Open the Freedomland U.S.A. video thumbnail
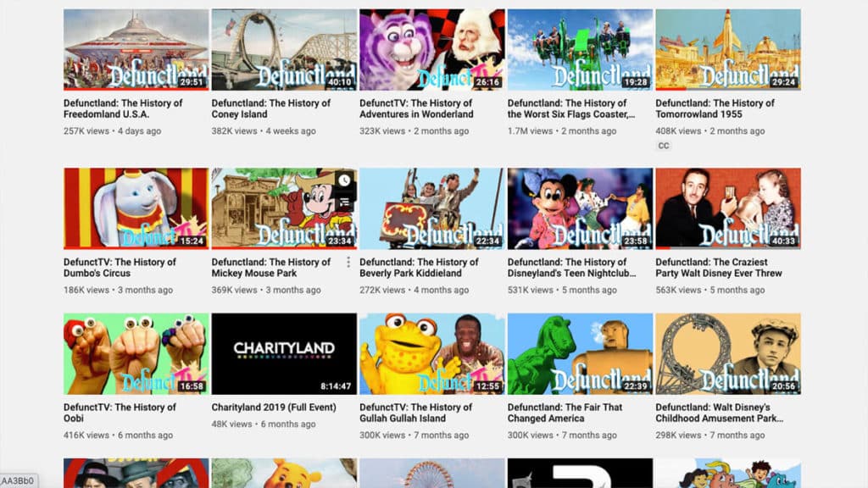Viewport: 868px width, 488px height. [x=136, y=49]
